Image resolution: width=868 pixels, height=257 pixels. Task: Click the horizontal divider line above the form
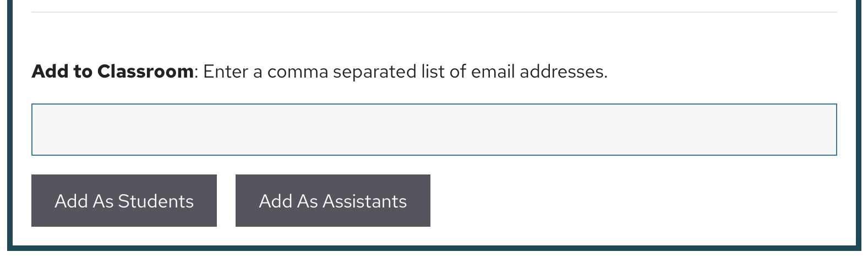pos(434,12)
